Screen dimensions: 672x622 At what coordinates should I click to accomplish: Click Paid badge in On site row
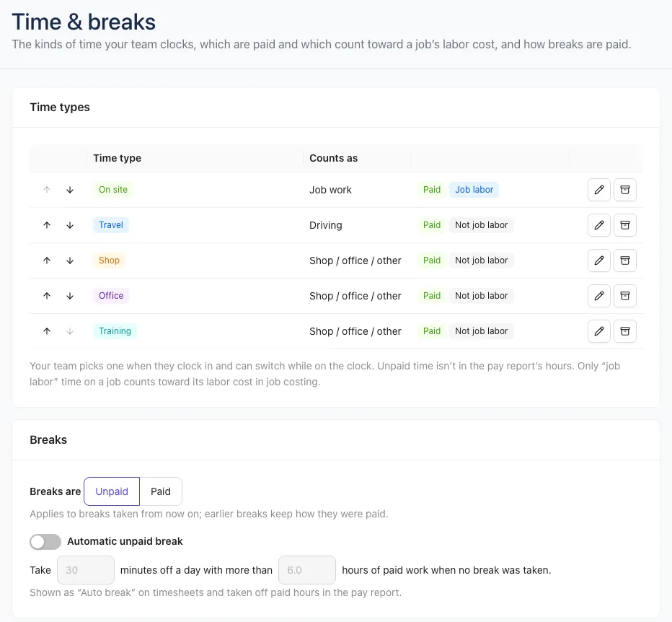point(432,190)
